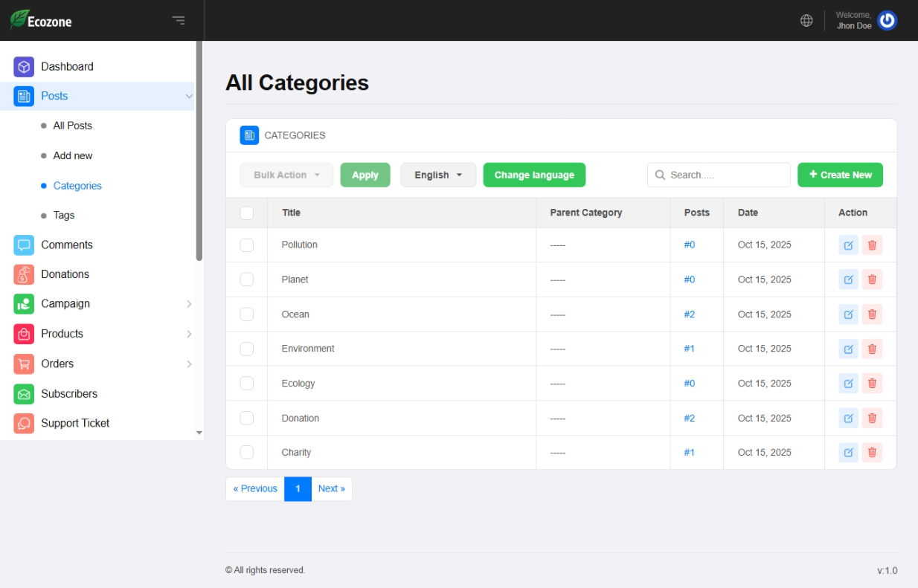Image resolution: width=918 pixels, height=588 pixels.
Task: Tick the checkbox for the Planet category
Action: (x=247, y=280)
